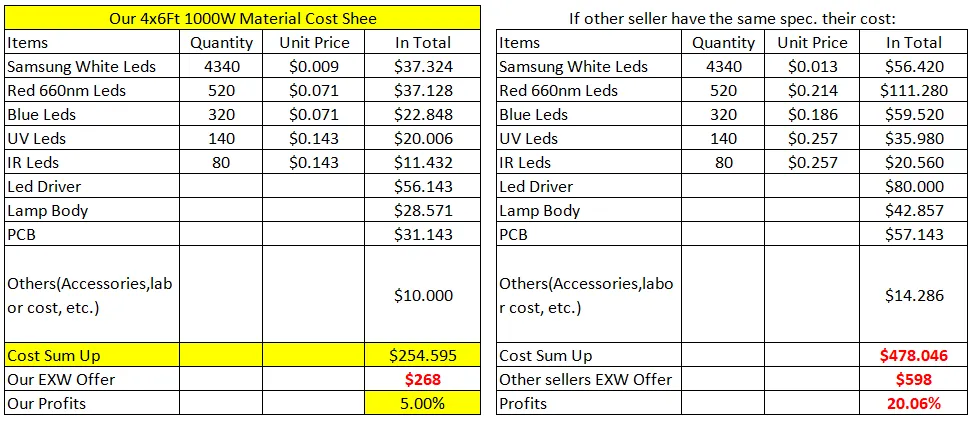Select the Other sellers EXW Offer label
973x421 pixels.
pos(586,380)
